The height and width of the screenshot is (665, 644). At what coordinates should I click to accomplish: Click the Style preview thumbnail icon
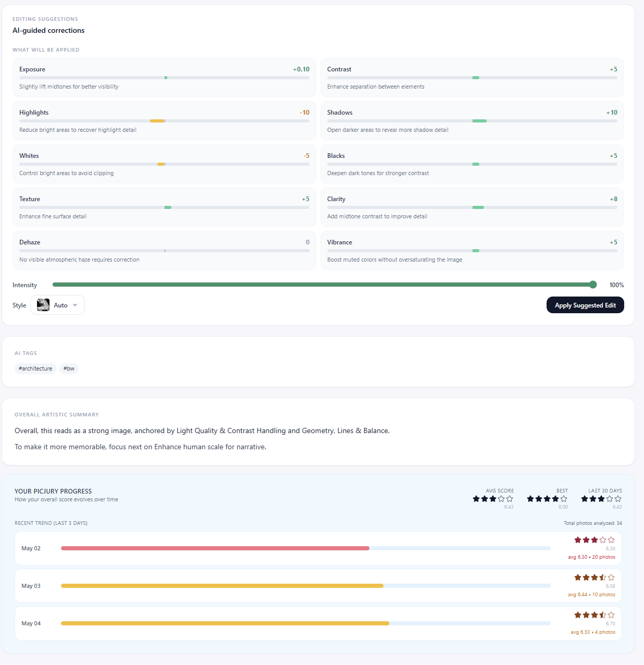(x=43, y=305)
